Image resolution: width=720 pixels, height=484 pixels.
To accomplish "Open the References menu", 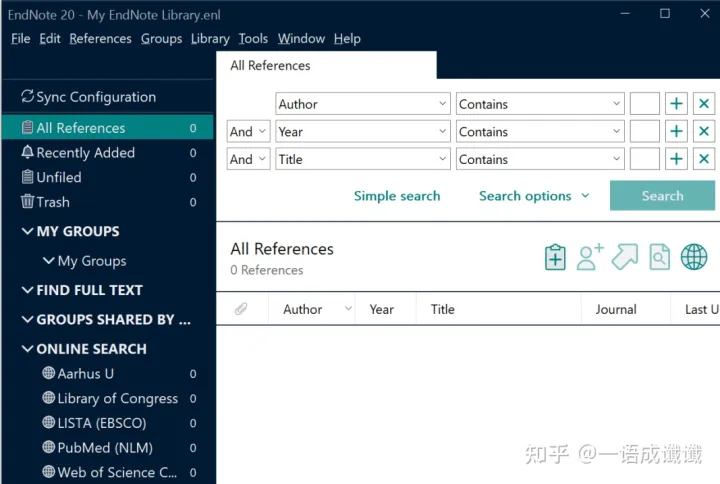I will (101, 39).
